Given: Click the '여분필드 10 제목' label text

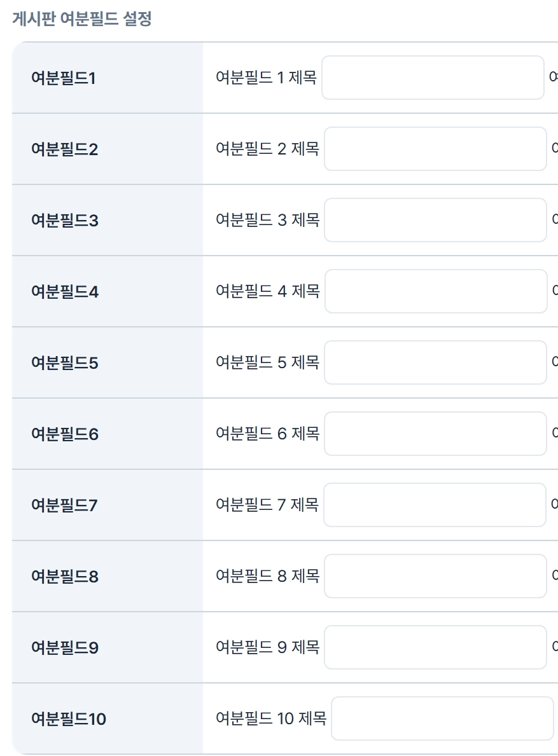Looking at the screenshot, I should pos(271,718).
